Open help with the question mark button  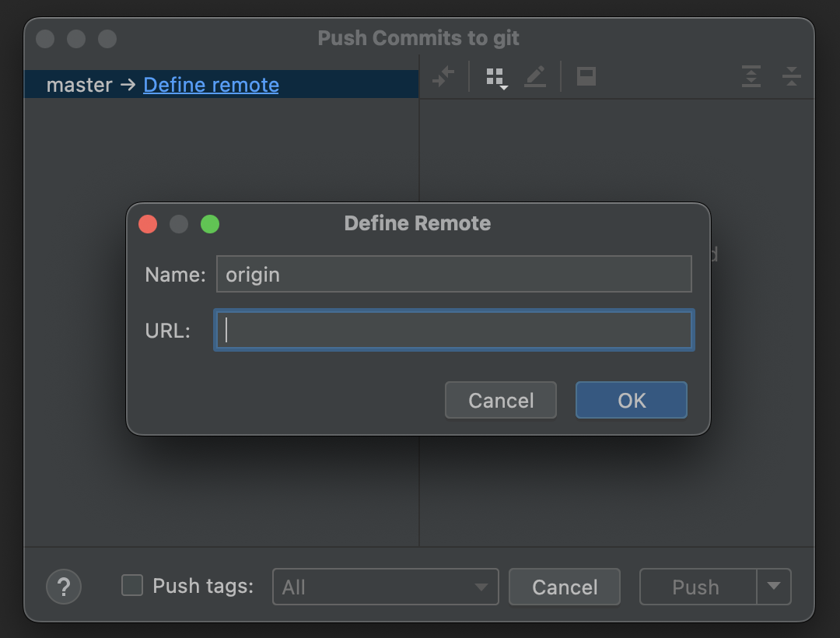[64, 587]
